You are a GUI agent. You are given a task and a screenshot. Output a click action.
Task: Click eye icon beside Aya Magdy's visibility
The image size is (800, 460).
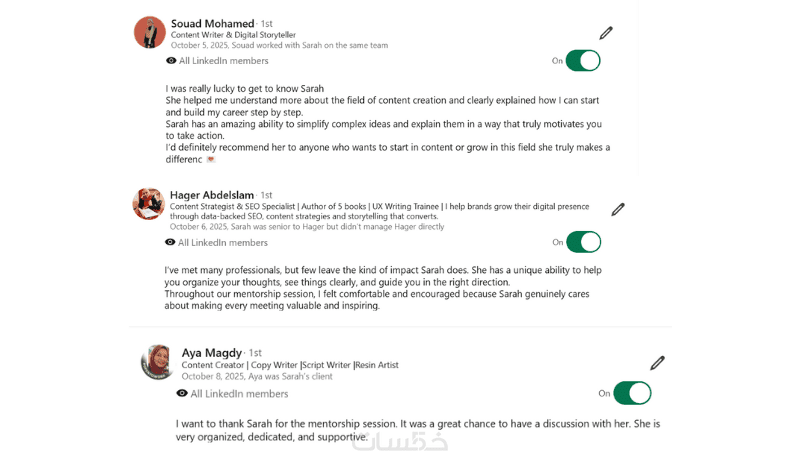tap(182, 394)
